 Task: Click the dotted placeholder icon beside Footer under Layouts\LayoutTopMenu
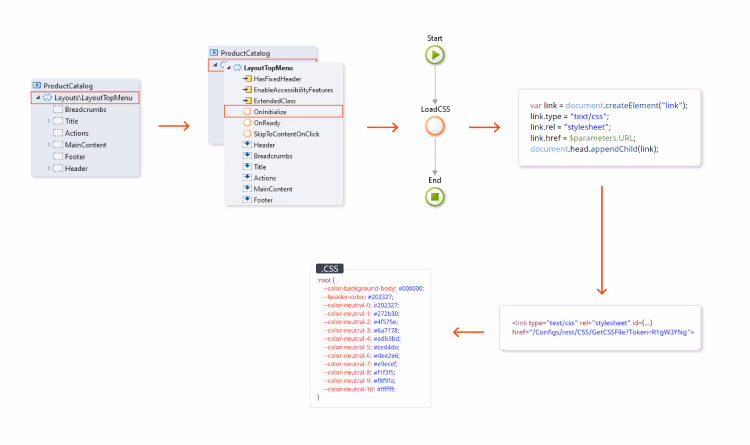pos(58,156)
